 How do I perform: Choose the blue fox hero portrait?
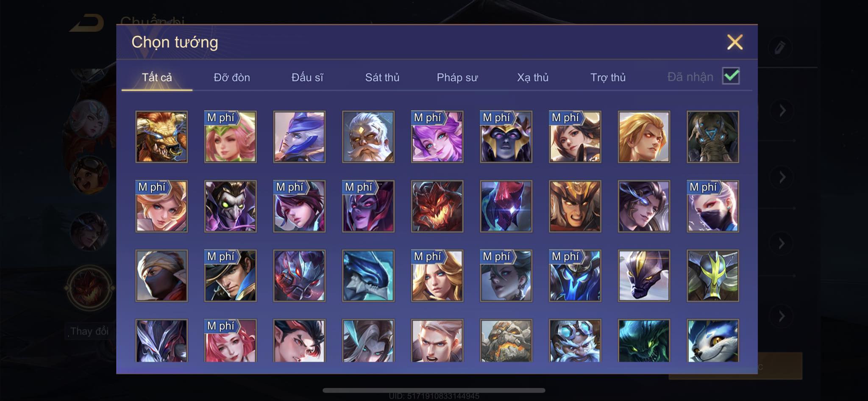(713, 340)
